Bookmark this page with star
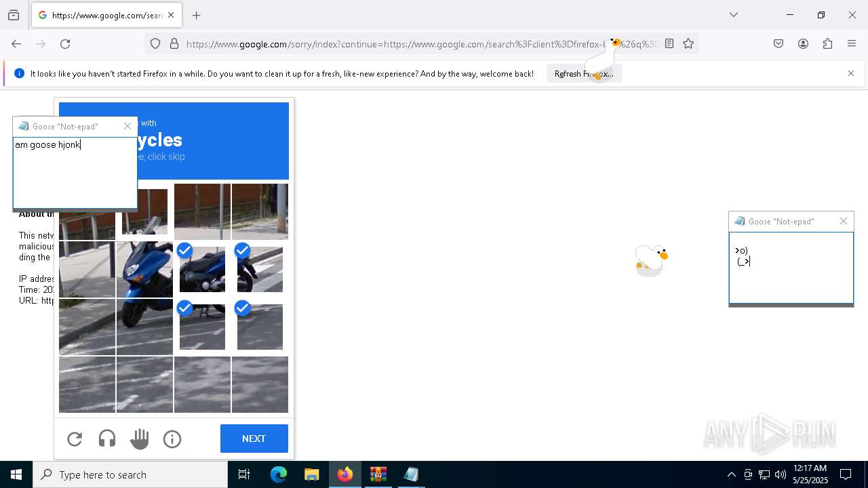The image size is (868, 488). (x=688, y=43)
